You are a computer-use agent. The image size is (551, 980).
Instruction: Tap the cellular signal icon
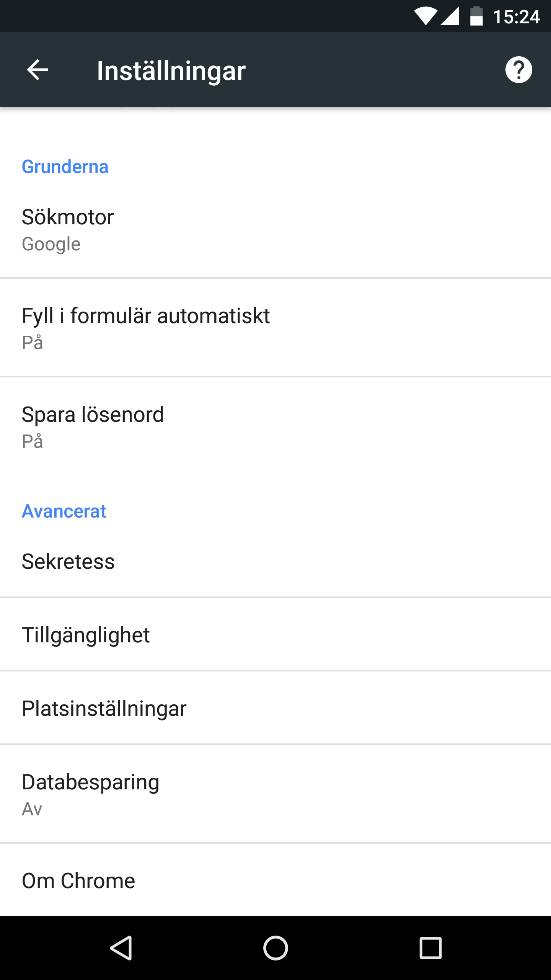click(x=450, y=16)
